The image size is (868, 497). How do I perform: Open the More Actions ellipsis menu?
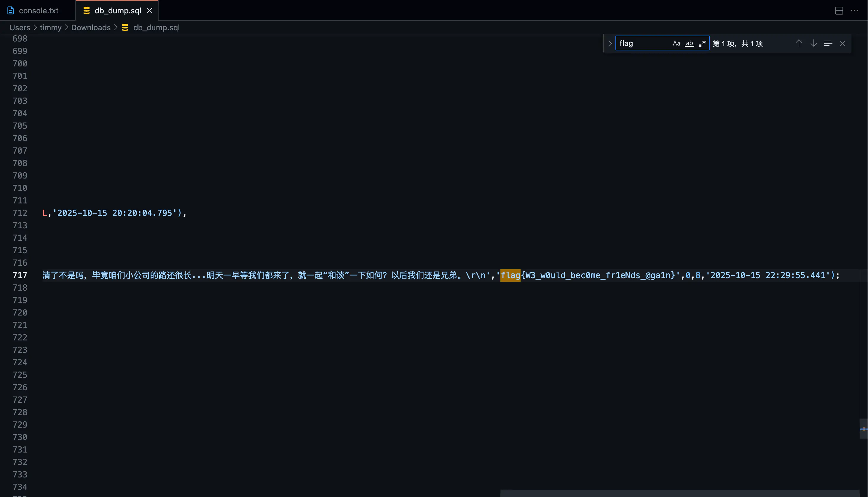click(x=854, y=11)
